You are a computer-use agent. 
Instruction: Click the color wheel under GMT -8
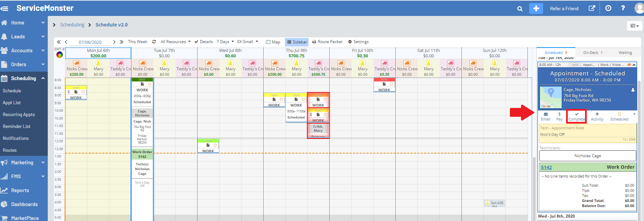pyautogui.click(x=60, y=55)
